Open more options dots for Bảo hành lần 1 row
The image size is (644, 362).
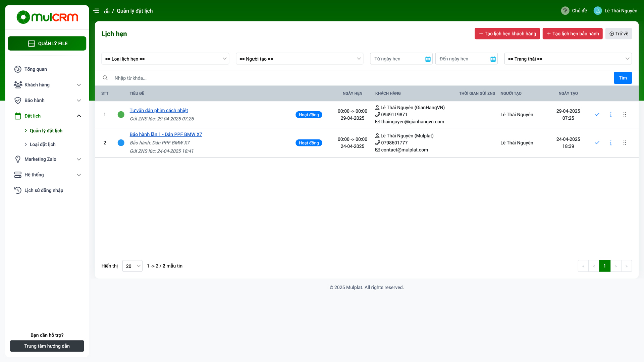click(624, 143)
